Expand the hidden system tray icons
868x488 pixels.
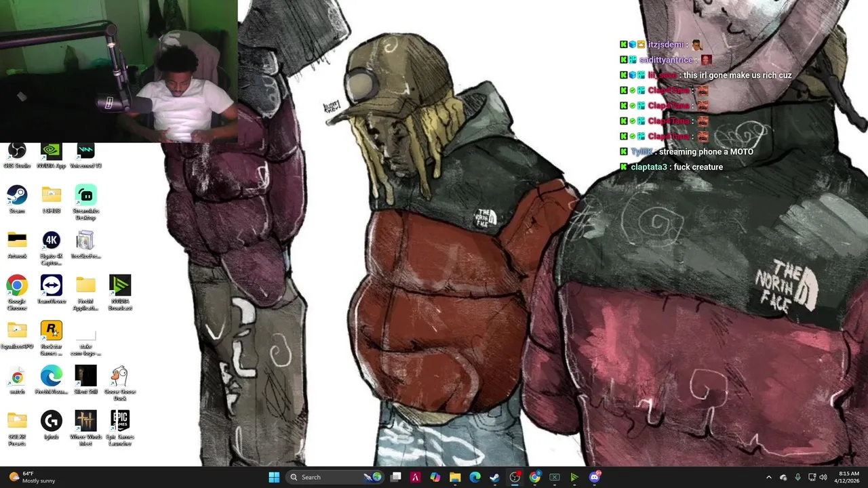tap(768, 477)
